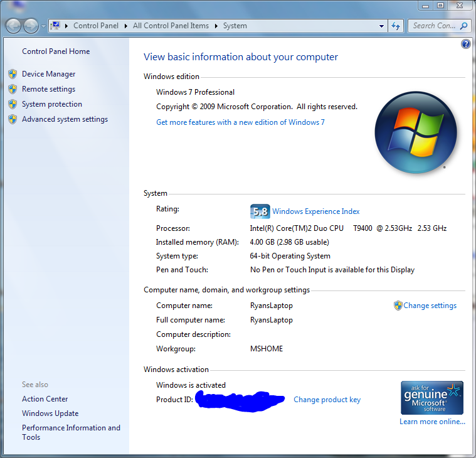Image resolution: width=476 pixels, height=458 pixels.
Task: Expand the arrow before Control Panel breadcrumb
Action: [66, 26]
